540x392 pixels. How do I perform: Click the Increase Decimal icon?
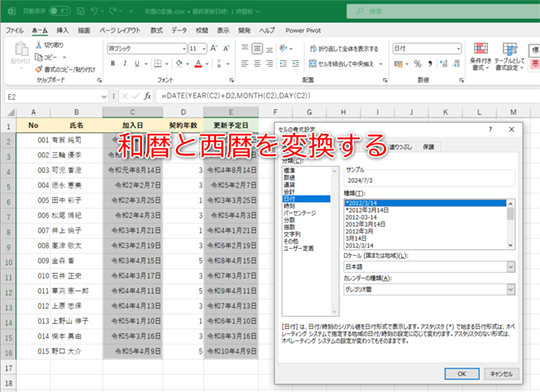click(444, 63)
